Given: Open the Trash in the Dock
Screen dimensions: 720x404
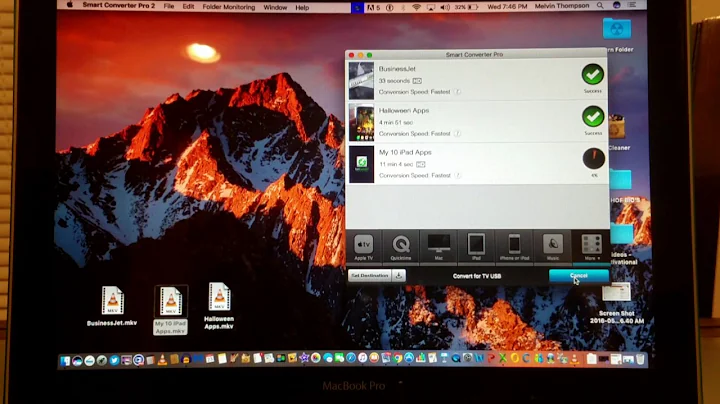Looking at the screenshot, I should pos(640,359).
